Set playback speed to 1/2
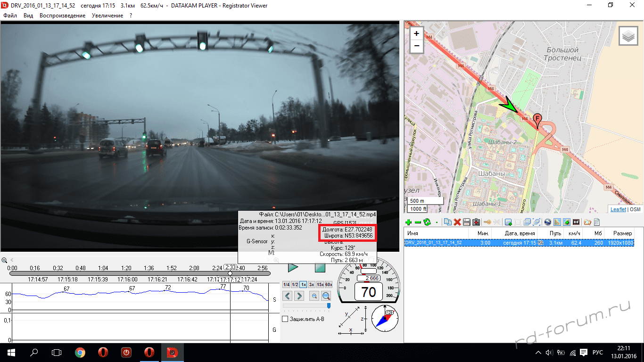Screen dimensions: 644x362 (295, 285)
